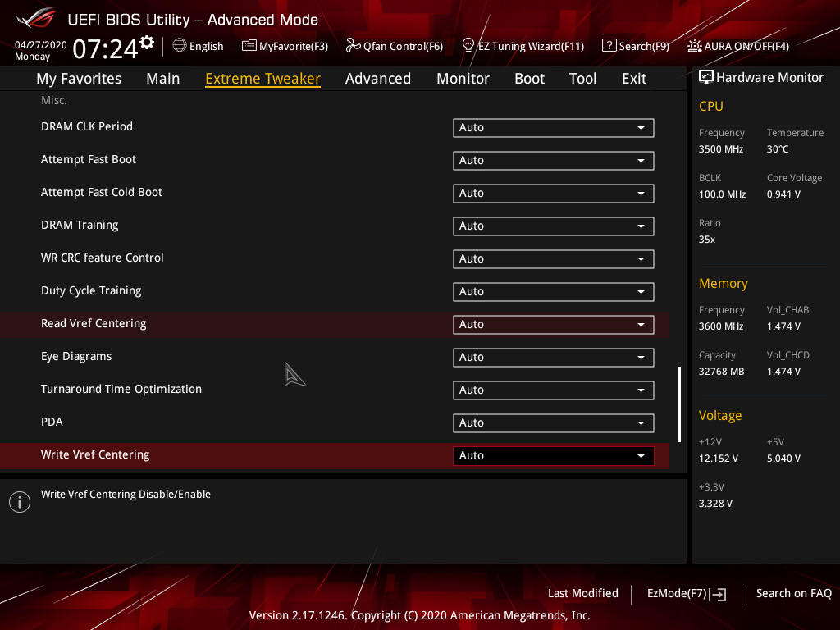Click the 07:24 clock display
This screenshot has height=630, width=840.
click(x=105, y=48)
